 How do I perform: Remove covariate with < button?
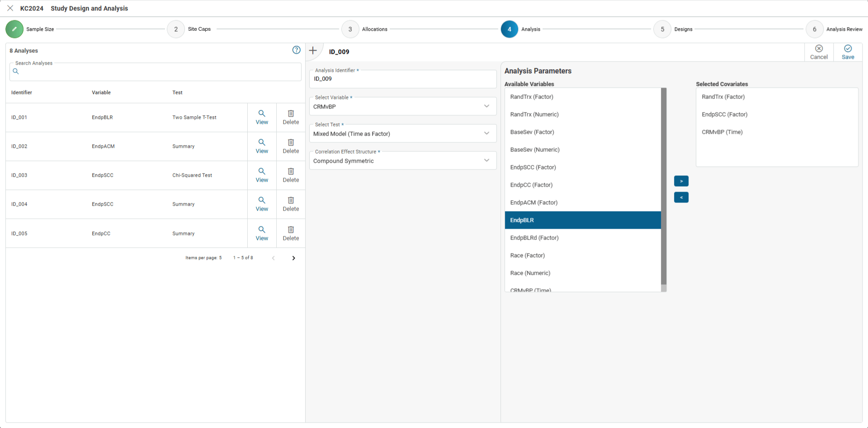681,197
